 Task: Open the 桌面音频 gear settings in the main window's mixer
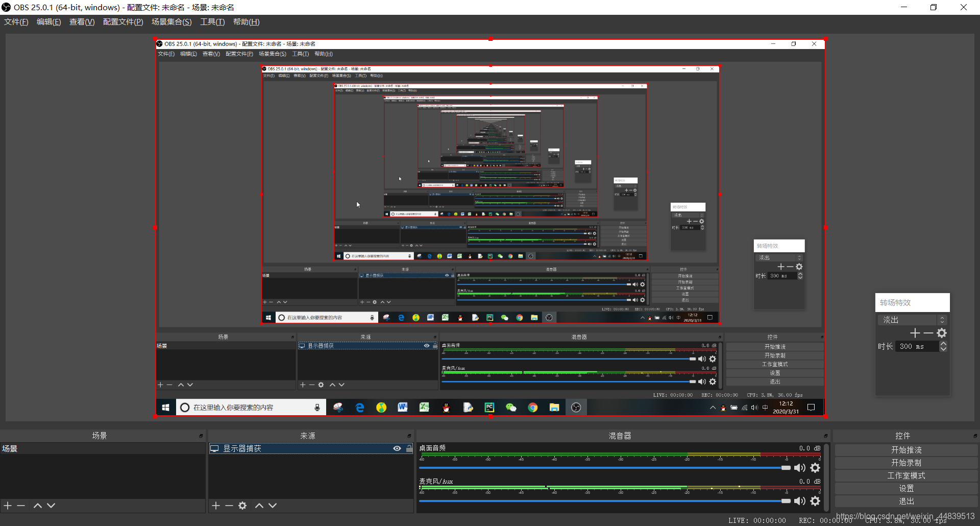(x=815, y=468)
